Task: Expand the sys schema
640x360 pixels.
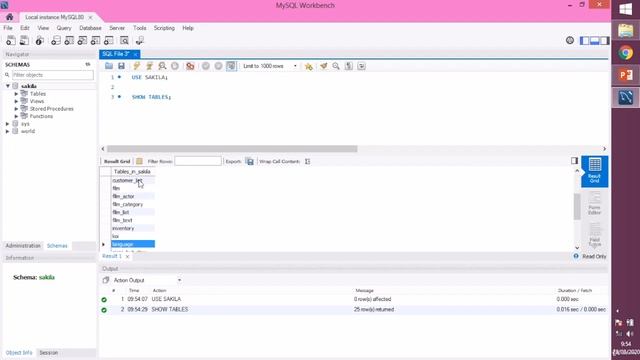Action: coord(8,124)
